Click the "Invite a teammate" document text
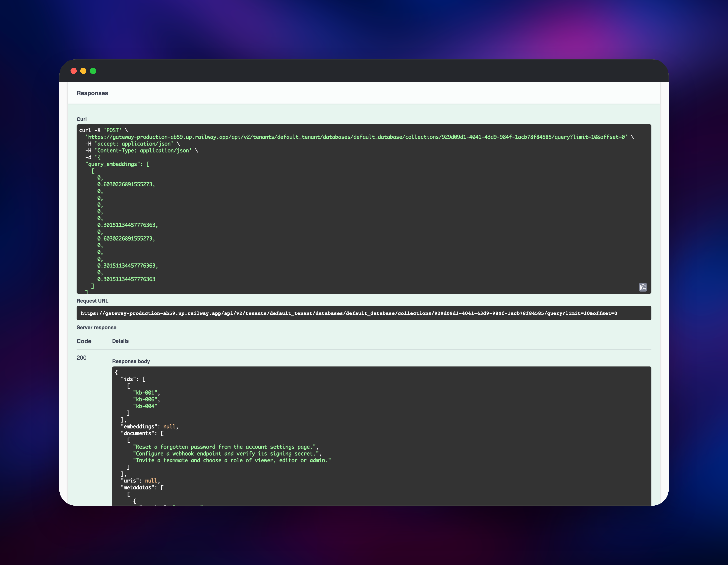This screenshot has height=565, width=728. 232,461
